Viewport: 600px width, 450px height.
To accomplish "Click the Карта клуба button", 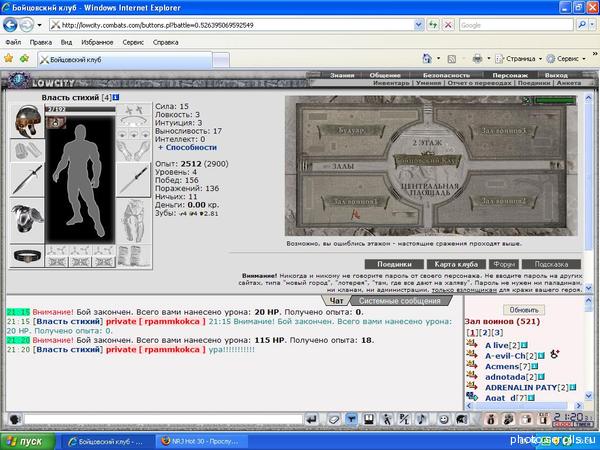I will [456, 264].
